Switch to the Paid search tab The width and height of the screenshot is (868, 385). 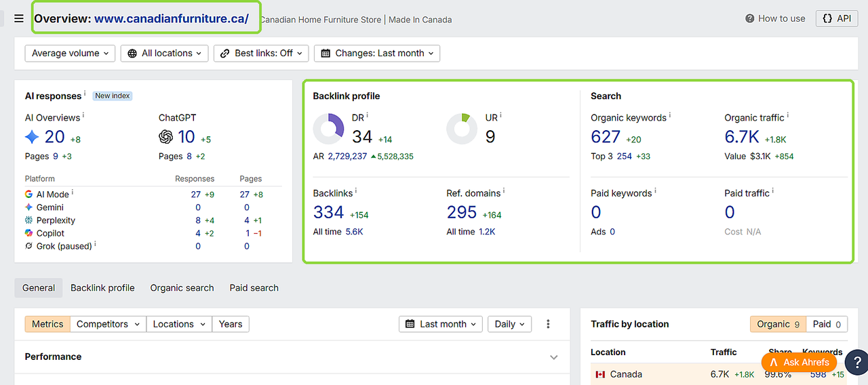pos(254,288)
